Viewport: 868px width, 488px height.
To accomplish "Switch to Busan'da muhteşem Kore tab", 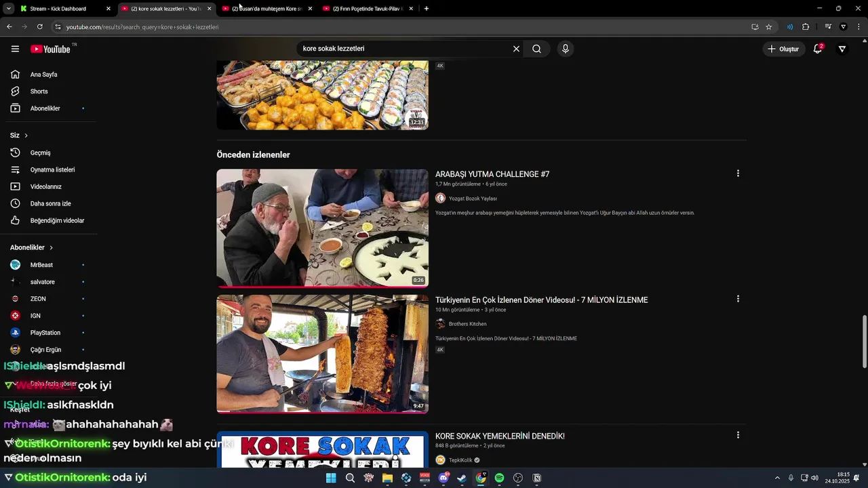I will [x=267, y=9].
